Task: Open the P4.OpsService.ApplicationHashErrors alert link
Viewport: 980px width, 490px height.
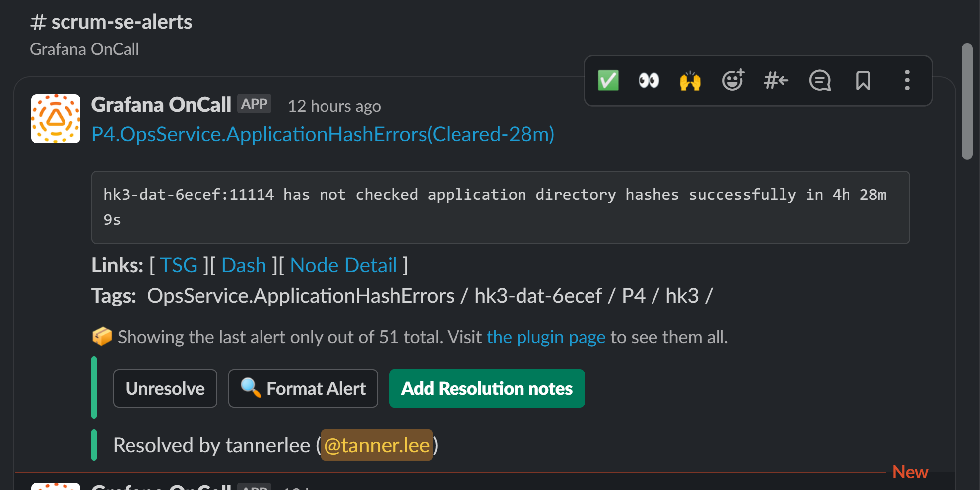Action: click(x=323, y=134)
